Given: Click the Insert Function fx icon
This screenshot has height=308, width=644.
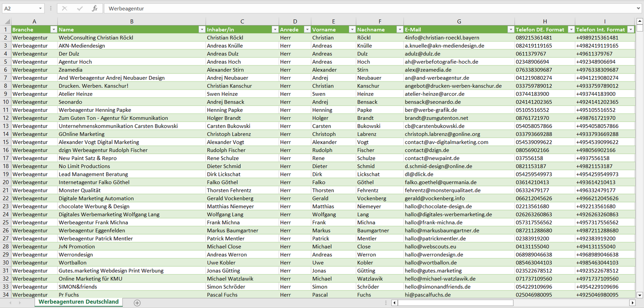Looking at the screenshot, I should (94, 8).
